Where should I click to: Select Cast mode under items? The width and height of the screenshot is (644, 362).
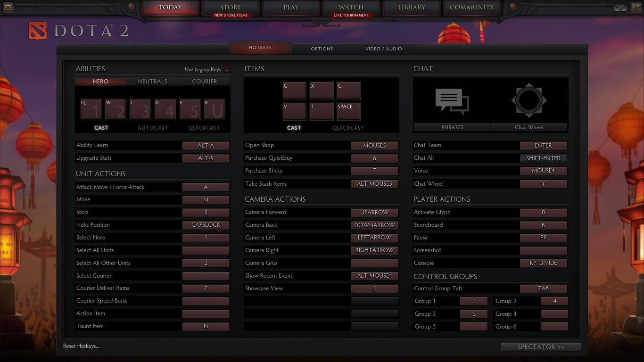[x=294, y=128]
